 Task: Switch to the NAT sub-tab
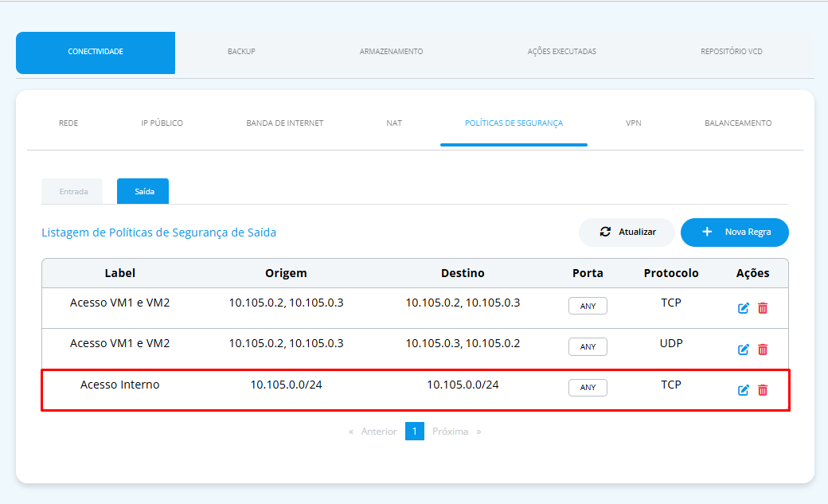coord(394,123)
